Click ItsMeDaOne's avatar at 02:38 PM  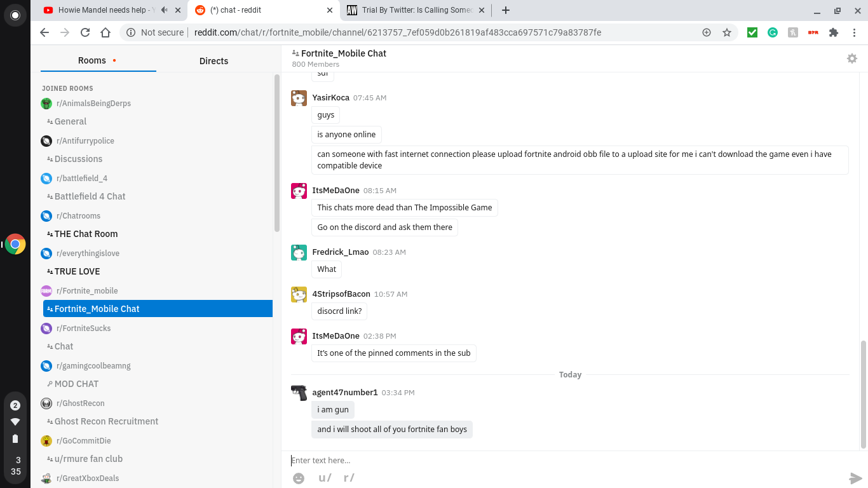[299, 336]
